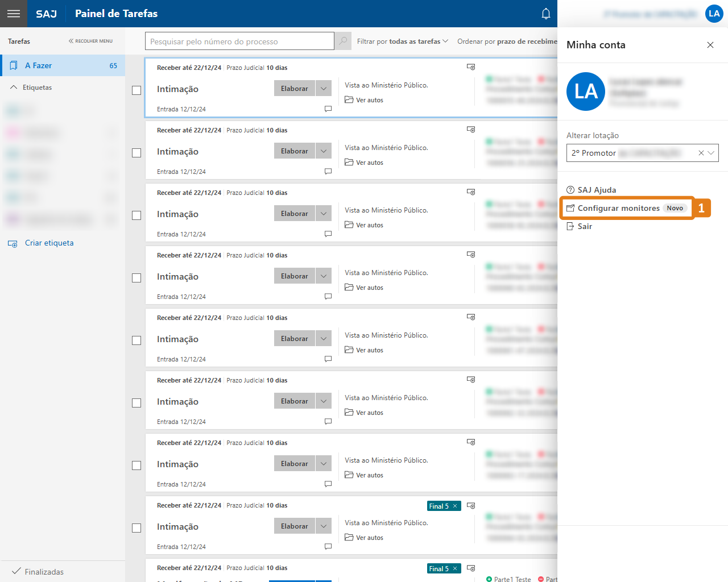Viewport: 728px width, 582px height.
Task: Start a search with the magnifier icon
Action: coord(342,40)
